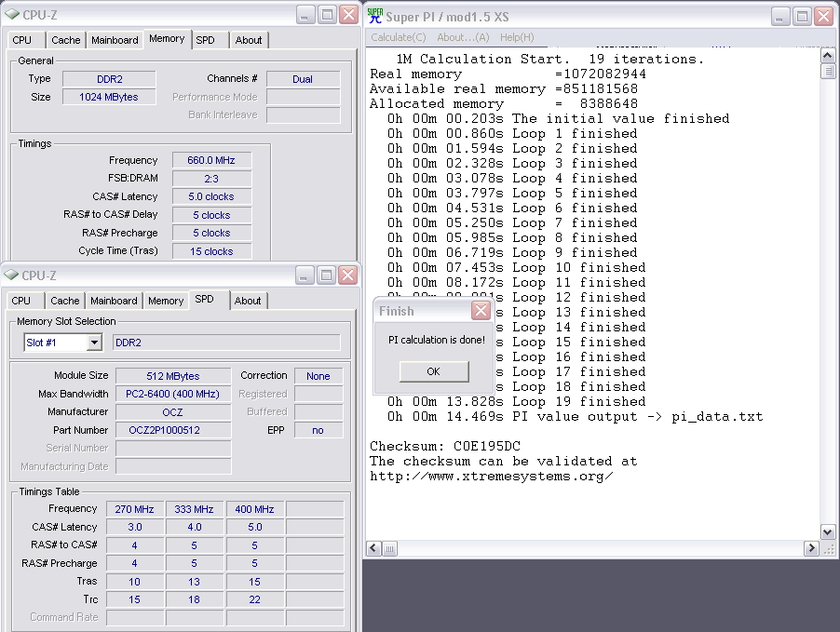Close the upper CPU-Z Memory window
Image resolution: width=840 pixels, height=632 pixels.
click(348, 15)
